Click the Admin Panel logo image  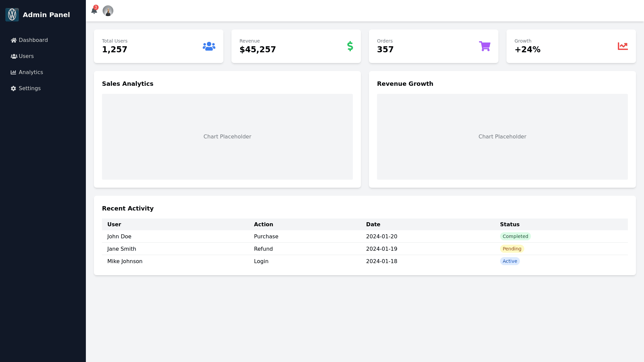point(12,15)
